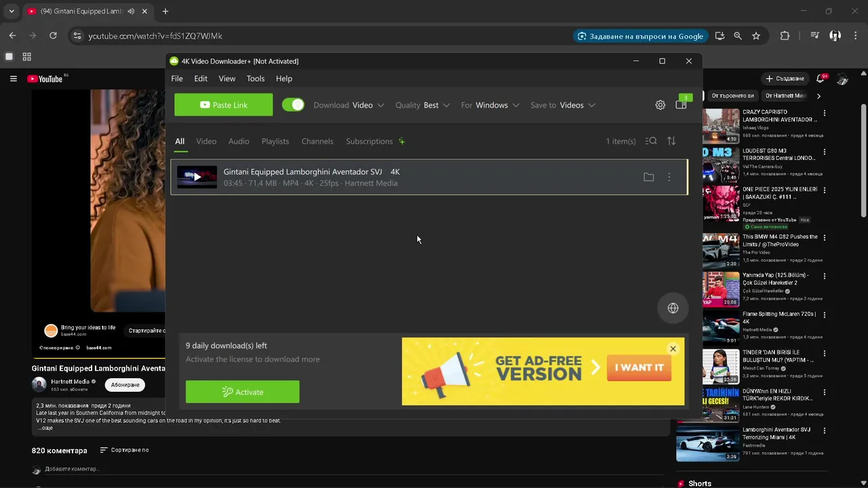Open the notifications panel icon with badge 3
The height and width of the screenshot is (488, 868).
tap(682, 104)
